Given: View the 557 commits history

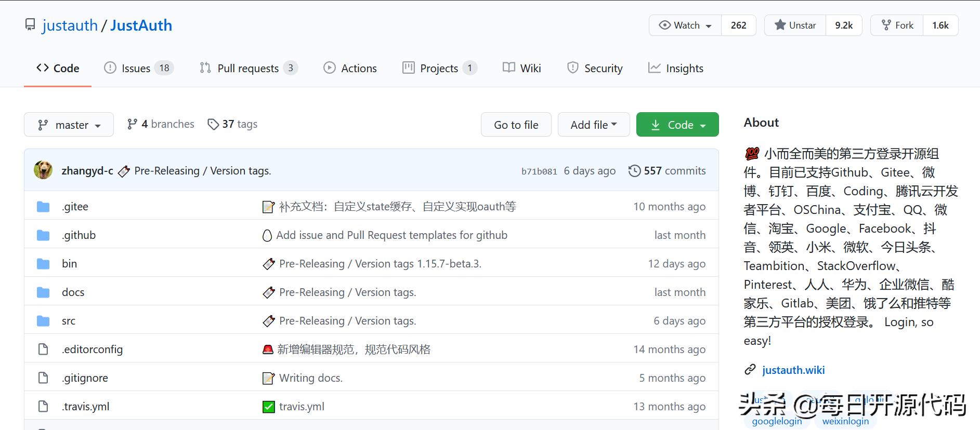Looking at the screenshot, I should tap(667, 171).
